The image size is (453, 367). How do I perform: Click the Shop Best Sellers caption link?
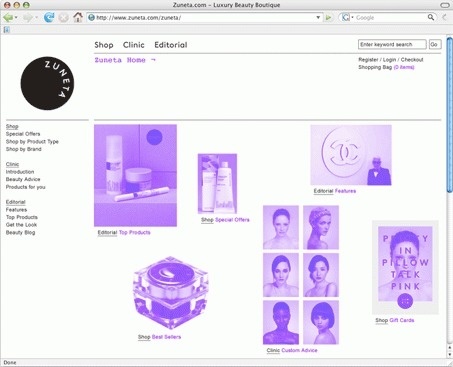(x=159, y=337)
